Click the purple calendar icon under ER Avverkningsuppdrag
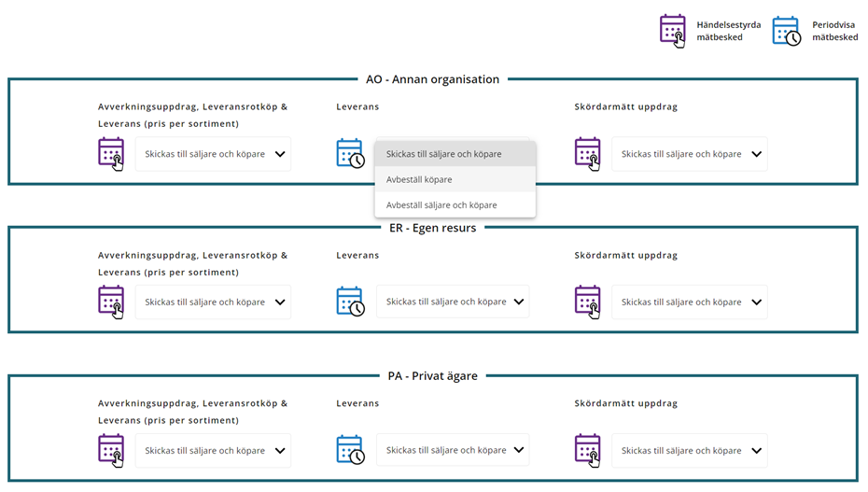This screenshot has height=492, width=868. pyautogui.click(x=111, y=302)
